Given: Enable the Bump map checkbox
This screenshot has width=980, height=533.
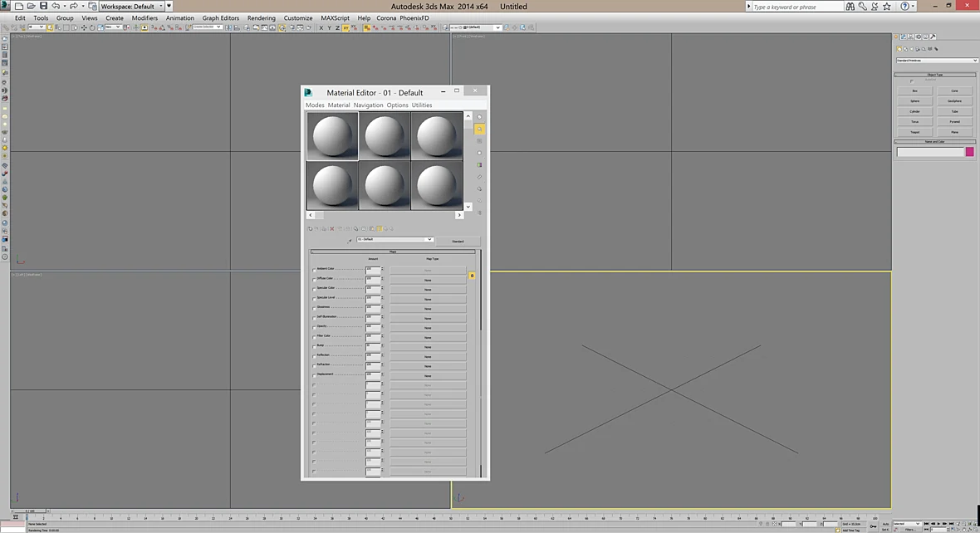Looking at the screenshot, I should [x=314, y=347].
